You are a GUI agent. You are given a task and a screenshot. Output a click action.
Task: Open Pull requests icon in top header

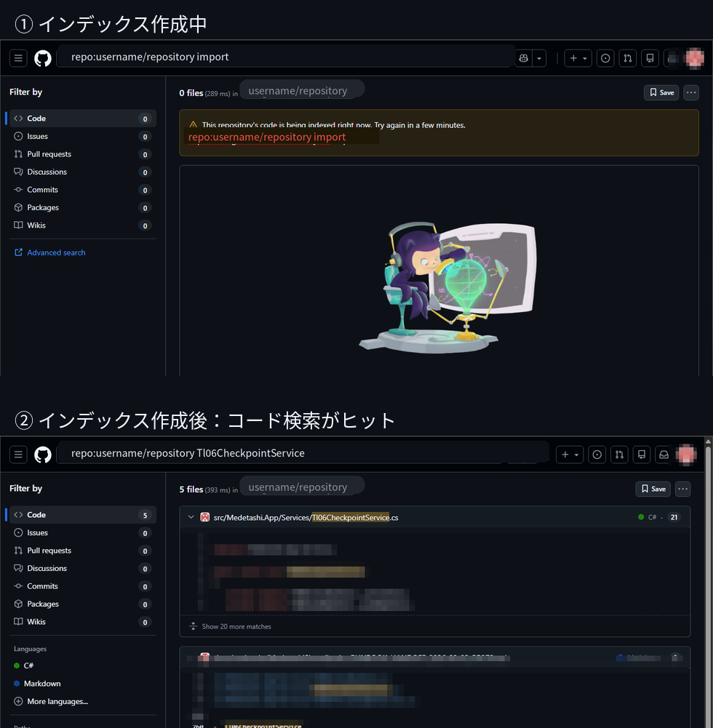pos(628,58)
